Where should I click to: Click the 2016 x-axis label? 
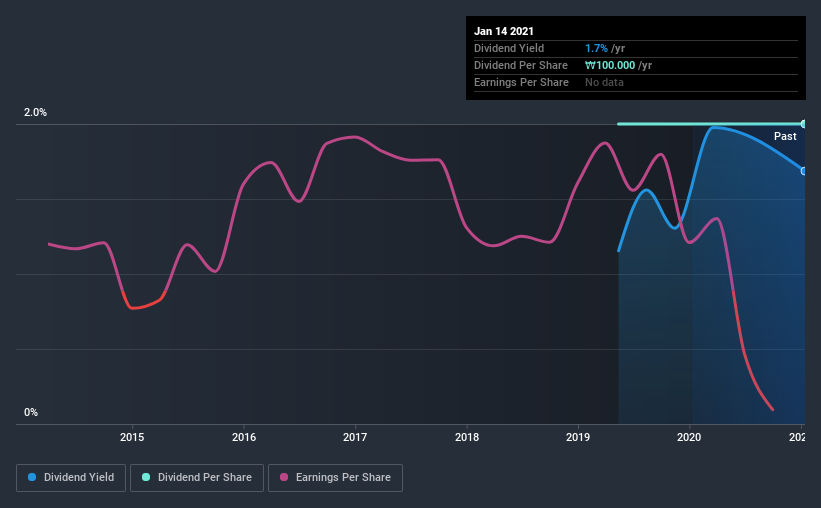coord(244,437)
